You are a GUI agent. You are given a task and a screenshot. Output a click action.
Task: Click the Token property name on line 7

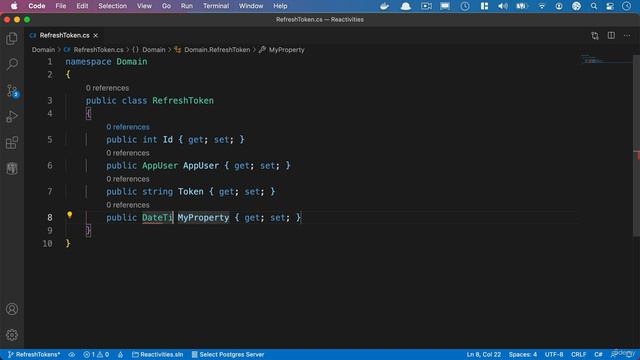[x=191, y=191]
